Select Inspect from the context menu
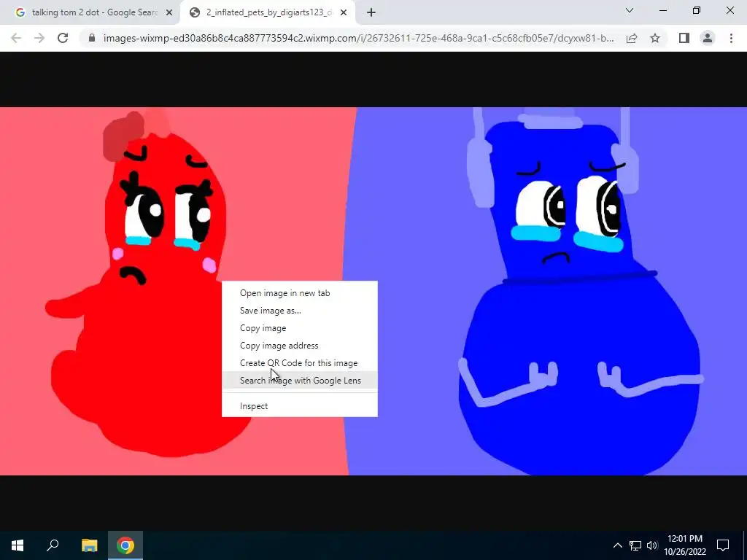This screenshot has width=747, height=560. point(300,406)
